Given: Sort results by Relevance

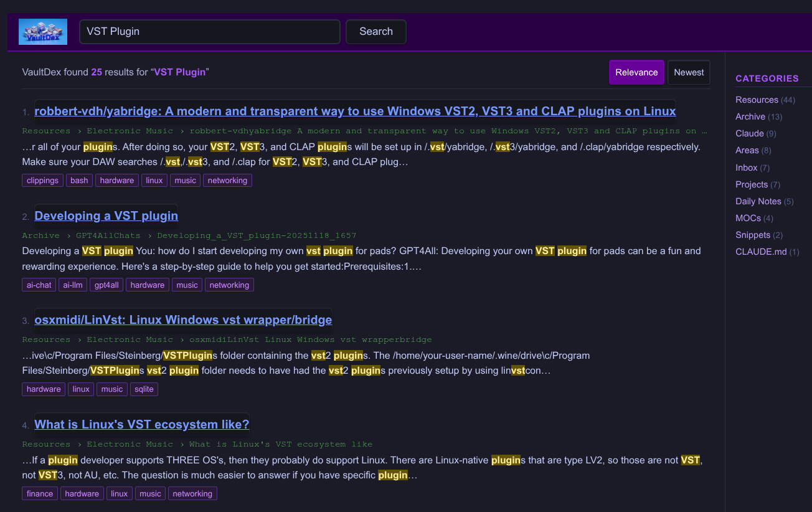Looking at the screenshot, I should (x=636, y=72).
